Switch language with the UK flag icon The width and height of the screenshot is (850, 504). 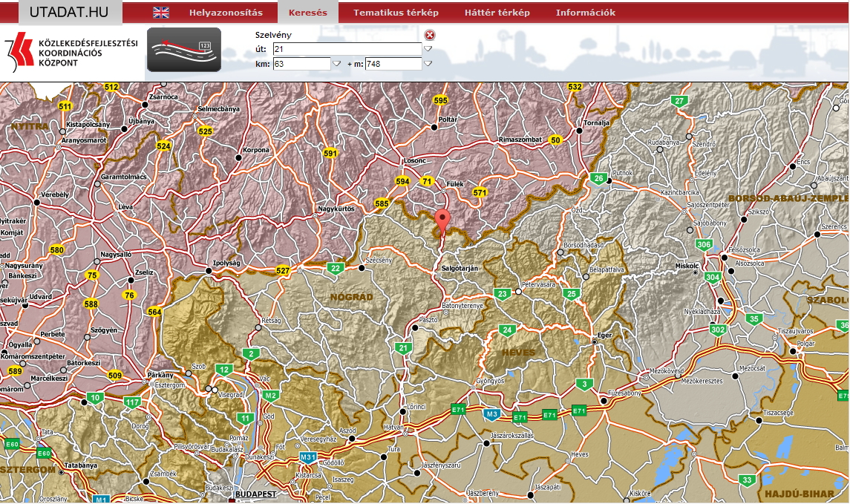pyautogui.click(x=161, y=13)
